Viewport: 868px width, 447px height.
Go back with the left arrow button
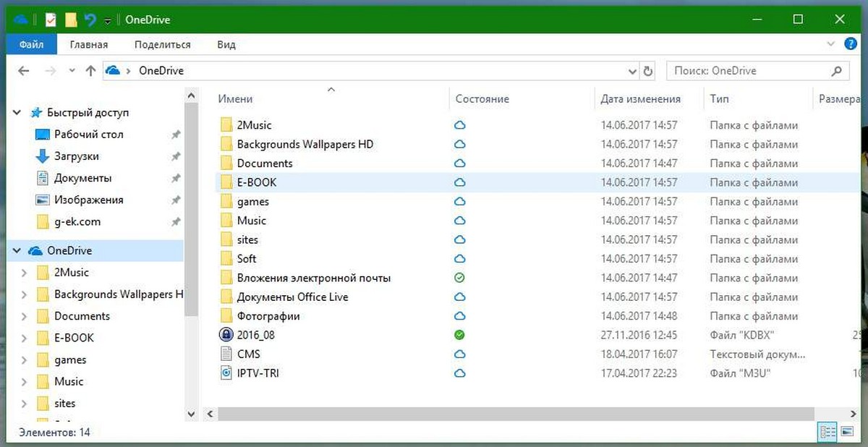[23, 71]
